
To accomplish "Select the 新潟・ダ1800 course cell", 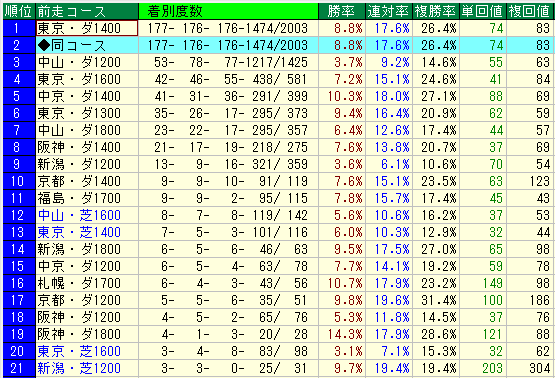I will [x=87, y=249].
